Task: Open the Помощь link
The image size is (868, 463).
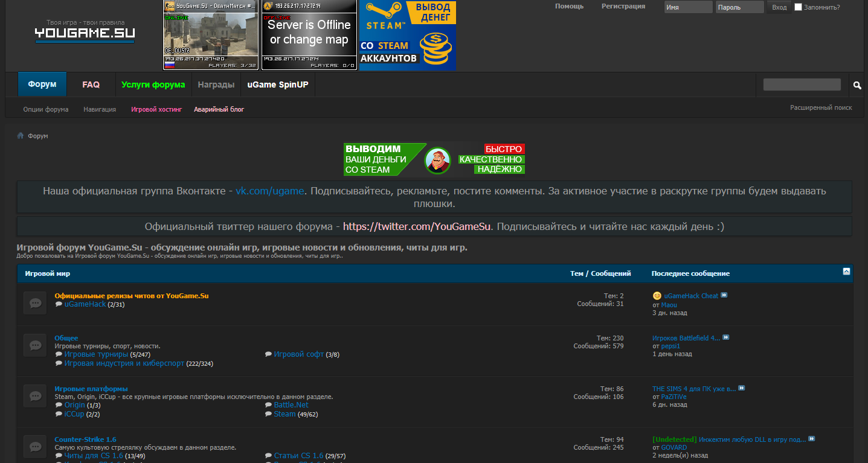Action: tap(570, 6)
